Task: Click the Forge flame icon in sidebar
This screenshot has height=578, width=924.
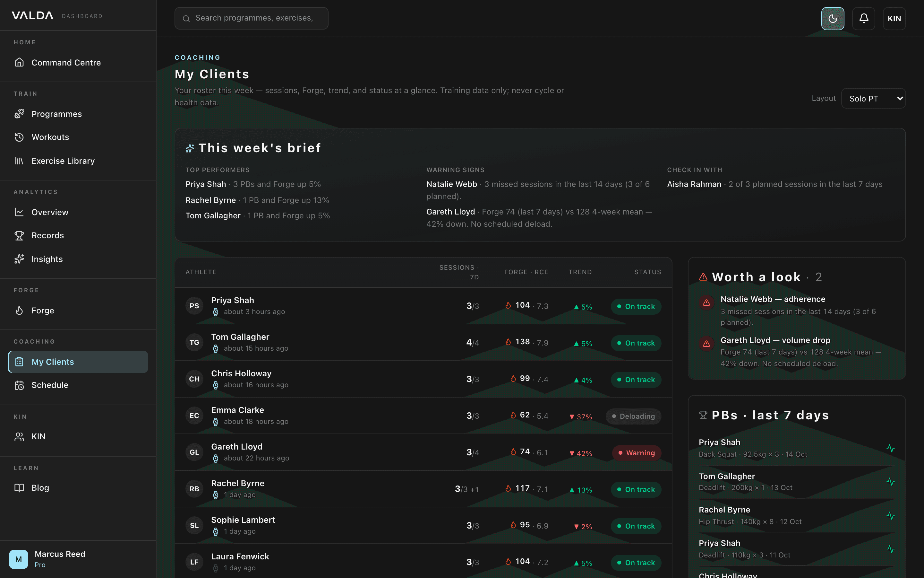Action: pyautogui.click(x=19, y=311)
